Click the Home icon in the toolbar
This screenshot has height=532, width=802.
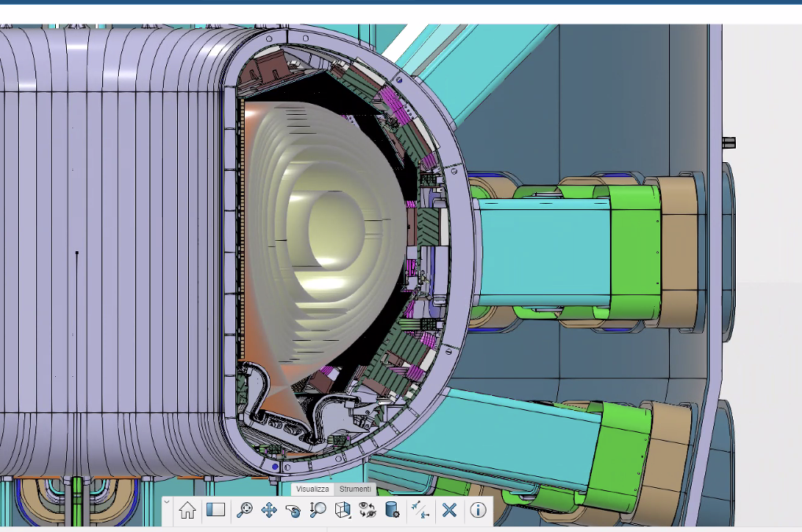click(x=187, y=510)
